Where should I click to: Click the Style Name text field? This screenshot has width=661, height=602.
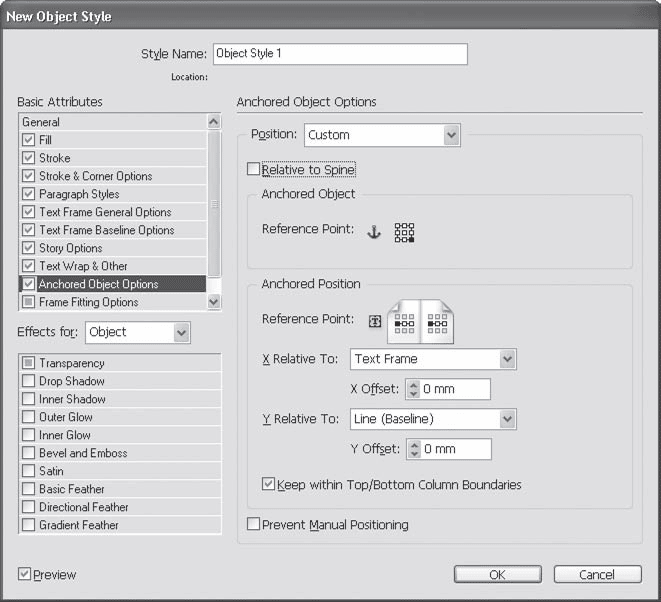(x=339, y=54)
